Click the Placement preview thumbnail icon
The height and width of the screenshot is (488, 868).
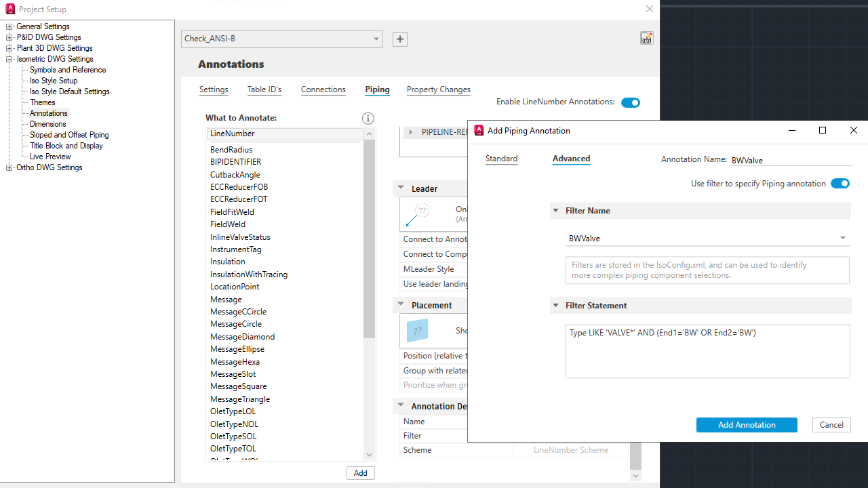click(418, 331)
